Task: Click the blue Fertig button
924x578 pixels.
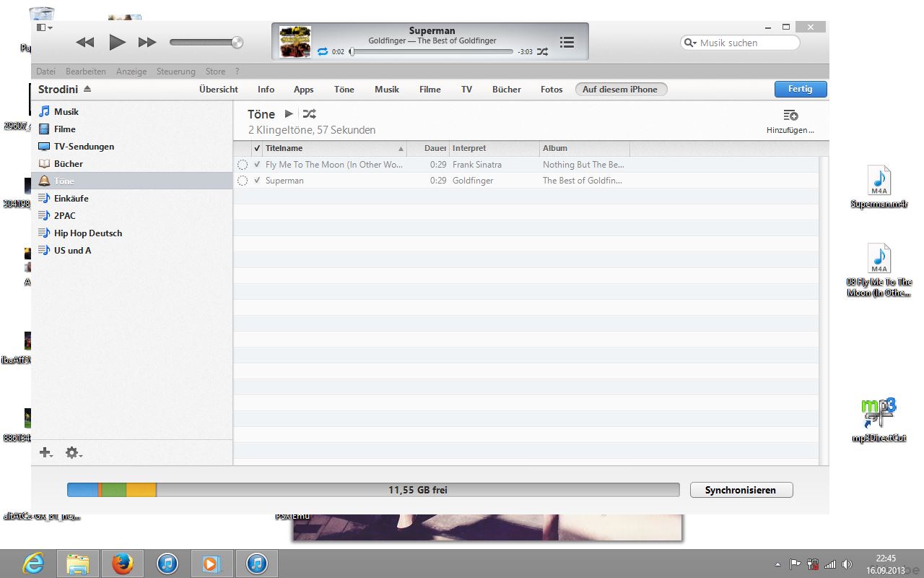Action: [801, 89]
